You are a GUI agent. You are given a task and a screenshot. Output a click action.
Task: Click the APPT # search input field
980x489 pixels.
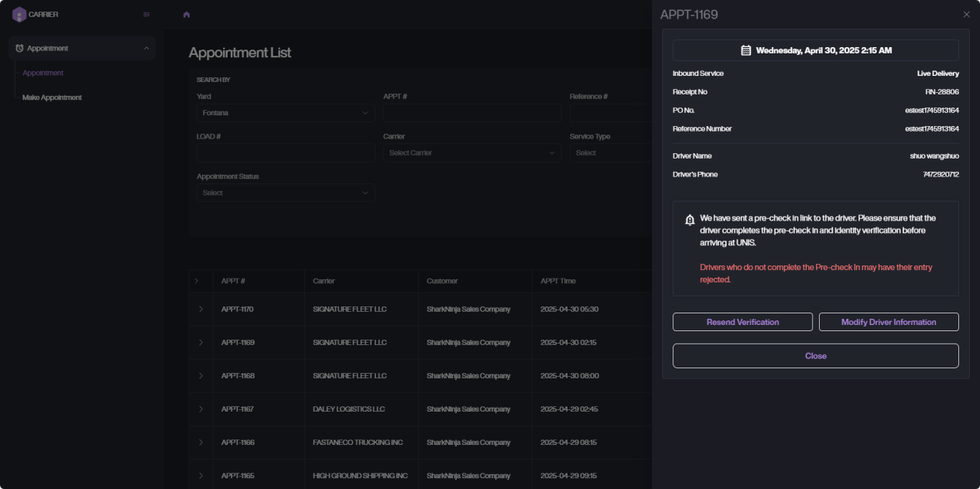(x=471, y=113)
